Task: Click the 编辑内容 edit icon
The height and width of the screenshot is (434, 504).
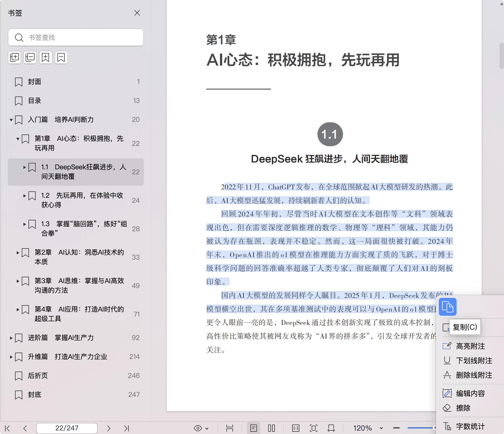Action: coord(447,394)
